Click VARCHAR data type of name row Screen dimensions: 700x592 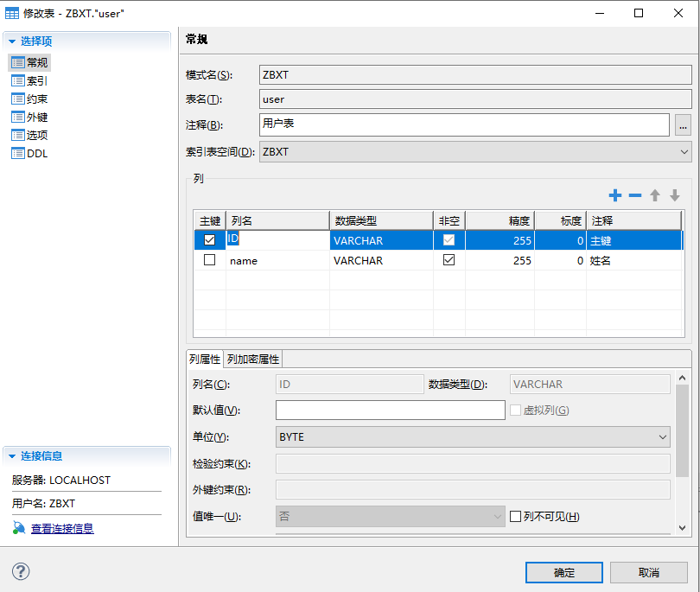click(381, 260)
